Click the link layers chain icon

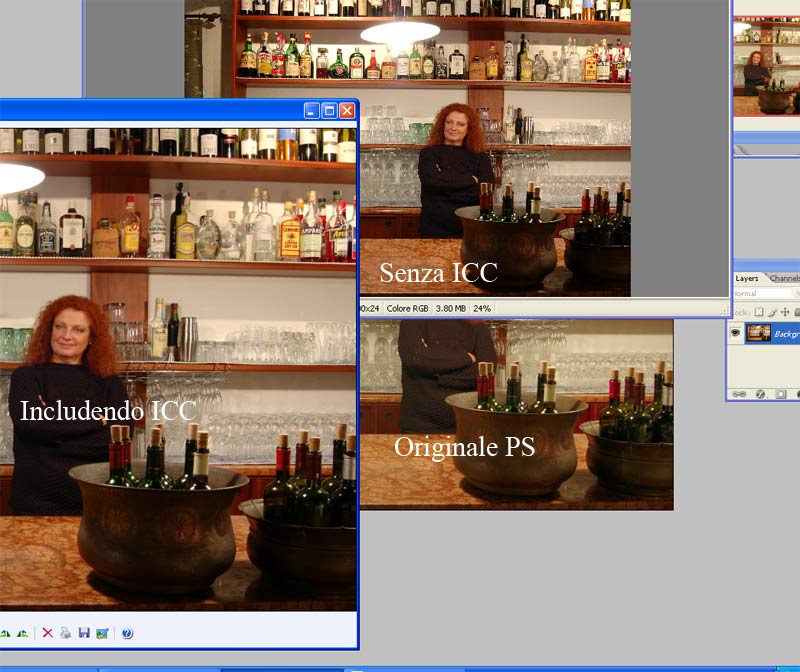coord(740,394)
